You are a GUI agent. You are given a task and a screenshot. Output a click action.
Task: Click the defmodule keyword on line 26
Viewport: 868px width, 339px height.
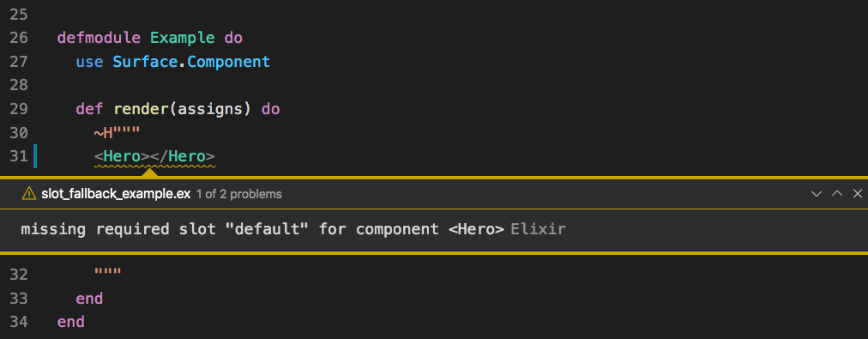tap(99, 39)
